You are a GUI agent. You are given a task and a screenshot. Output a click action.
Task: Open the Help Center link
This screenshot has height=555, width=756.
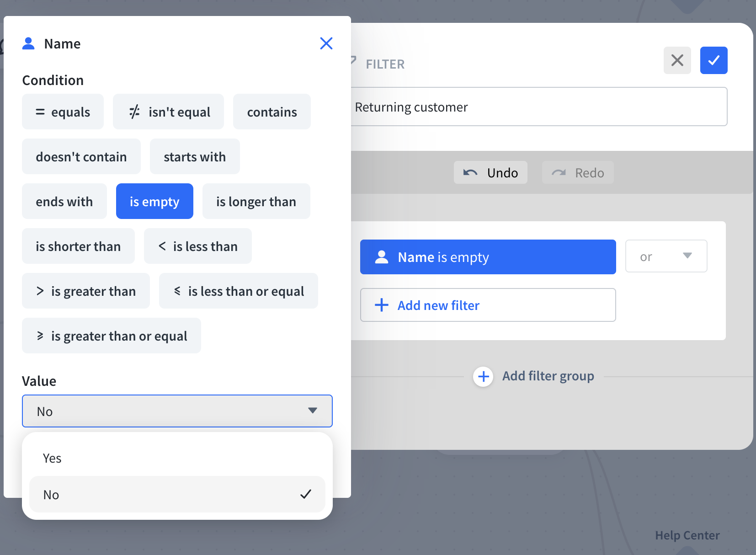click(x=687, y=535)
